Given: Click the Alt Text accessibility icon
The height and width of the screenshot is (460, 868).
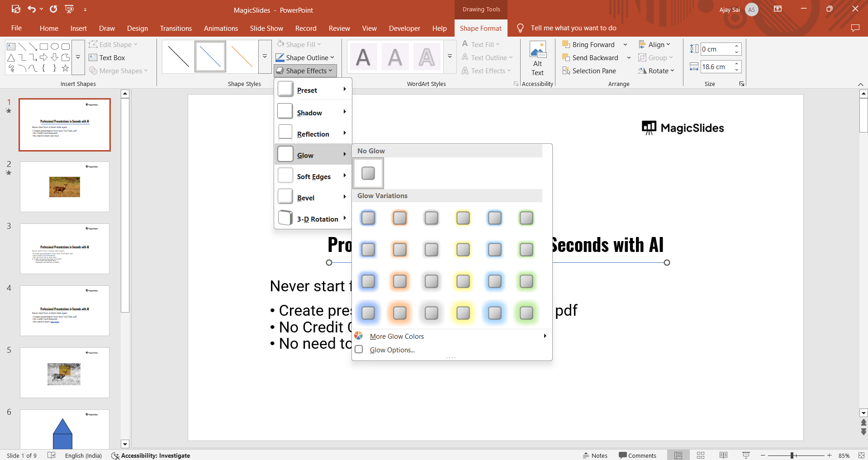Looking at the screenshot, I should [x=537, y=59].
